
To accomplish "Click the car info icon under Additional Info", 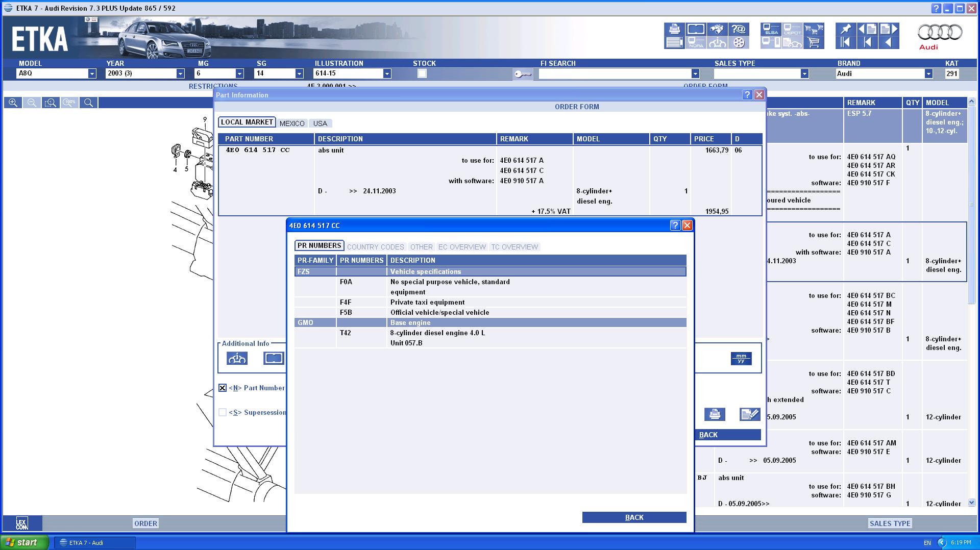I will pos(237,358).
